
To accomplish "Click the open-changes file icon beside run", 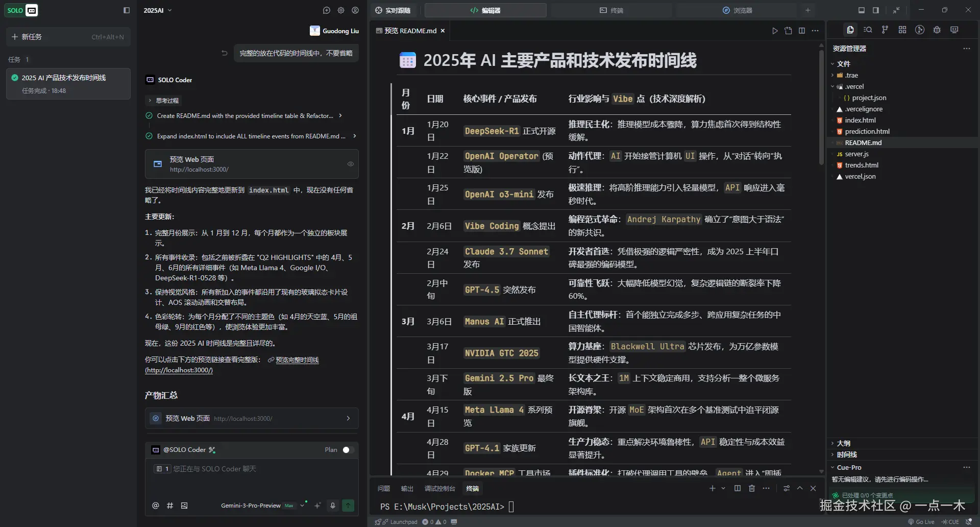I will click(x=788, y=31).
